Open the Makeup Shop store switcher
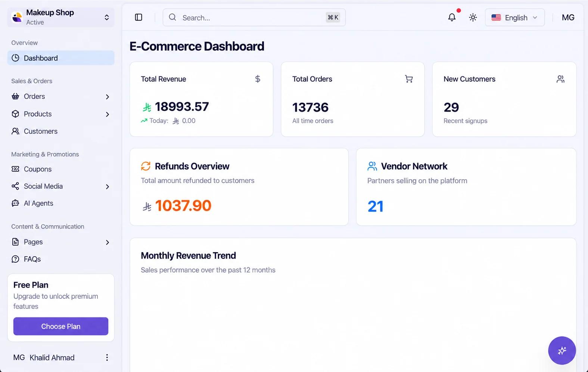Image resolution: width=588 pixels, height=372 pixels. point(61,17)
